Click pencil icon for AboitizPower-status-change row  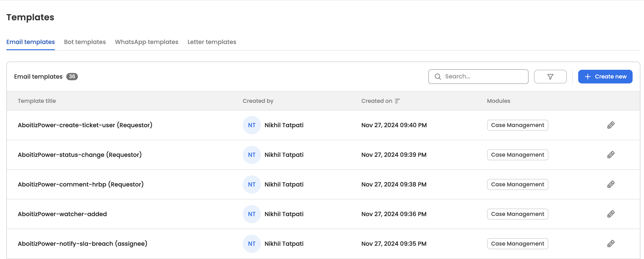coord(611,155)
